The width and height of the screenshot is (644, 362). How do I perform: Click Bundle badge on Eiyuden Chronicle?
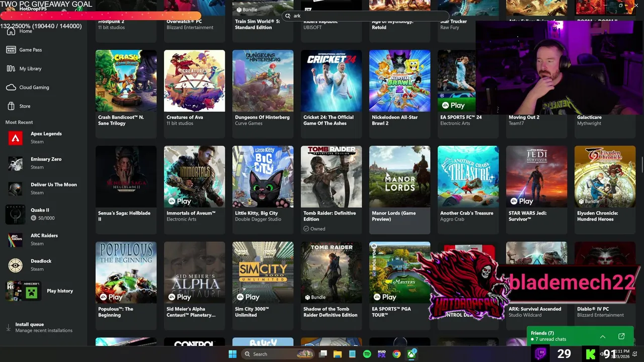click(x=589, y=201)
